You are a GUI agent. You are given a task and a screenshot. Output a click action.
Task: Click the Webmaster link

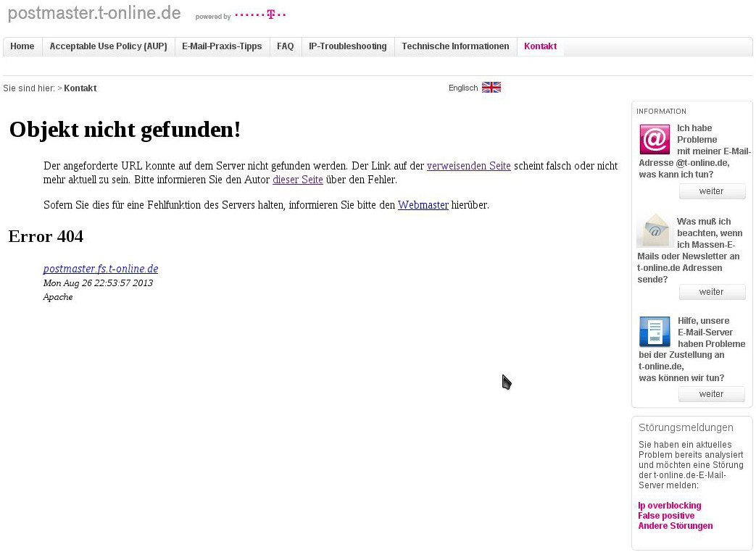423,205
